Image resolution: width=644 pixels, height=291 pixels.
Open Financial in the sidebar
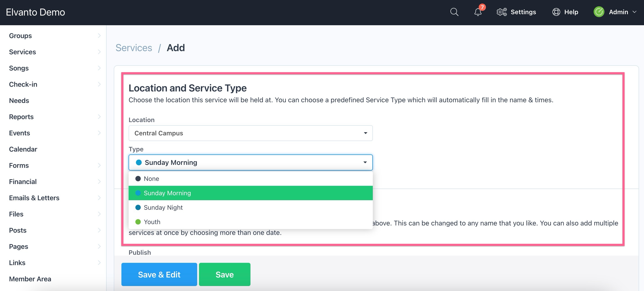(23, 182)
